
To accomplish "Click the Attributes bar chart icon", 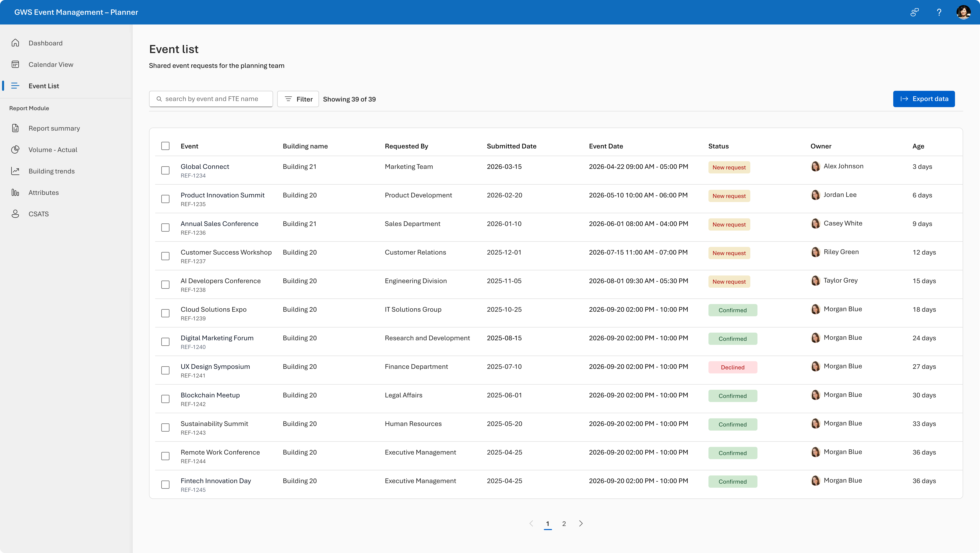I will 15,192.
